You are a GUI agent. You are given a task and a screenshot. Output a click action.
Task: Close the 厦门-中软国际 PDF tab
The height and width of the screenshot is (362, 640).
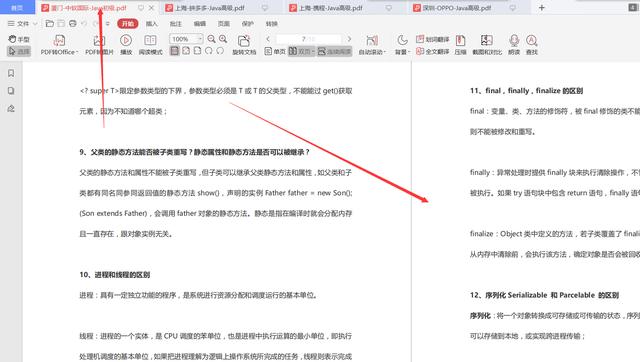[x=151, y=8]
